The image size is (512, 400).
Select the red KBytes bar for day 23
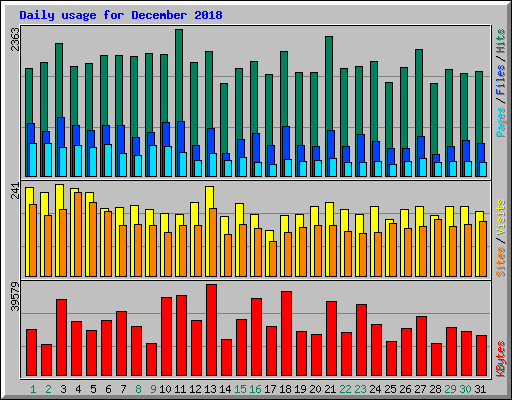point(361,340)
